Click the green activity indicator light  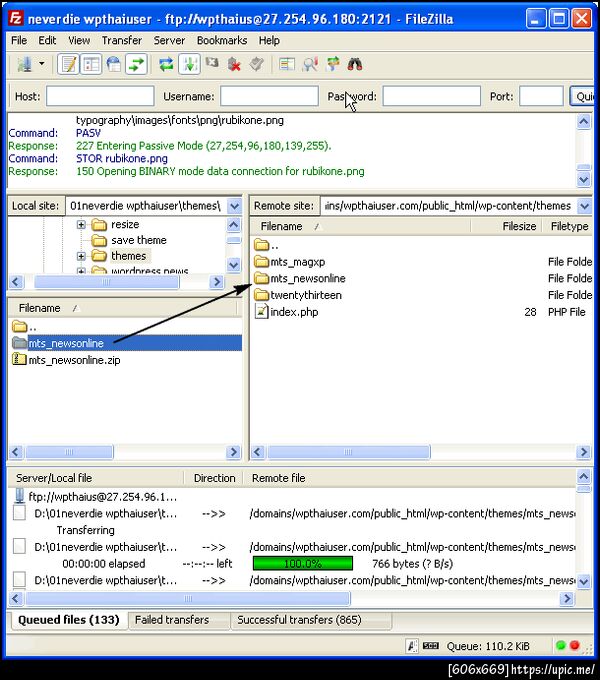tap(561, 645)
